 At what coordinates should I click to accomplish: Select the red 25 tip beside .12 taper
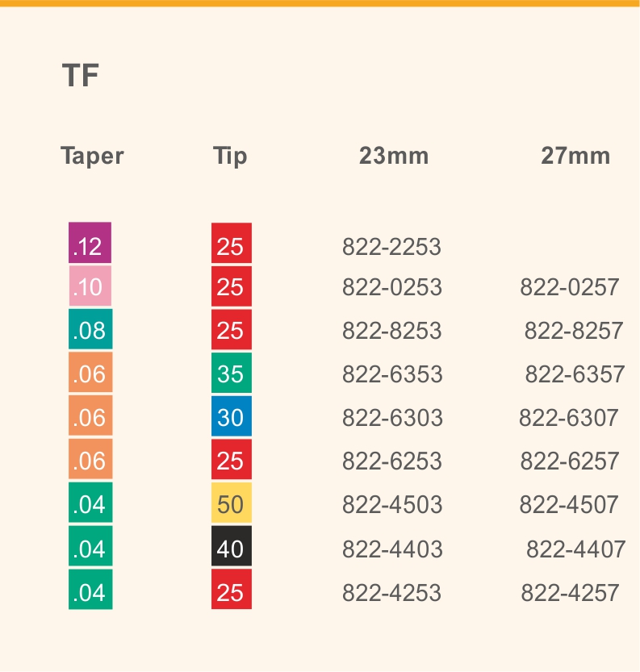(232, 243)
